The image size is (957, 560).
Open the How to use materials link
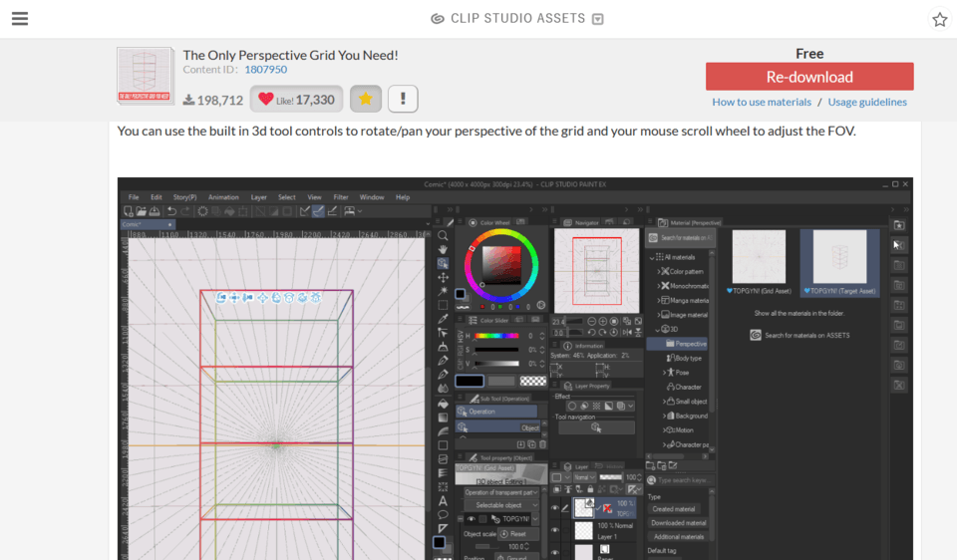[761, 102]
